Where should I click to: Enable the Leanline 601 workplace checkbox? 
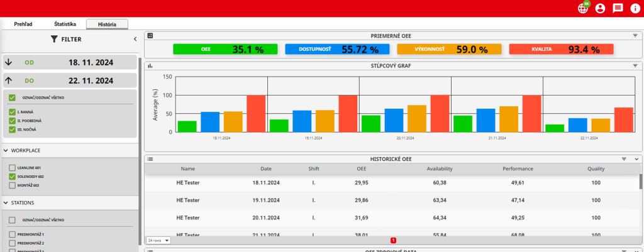(12, 168)
